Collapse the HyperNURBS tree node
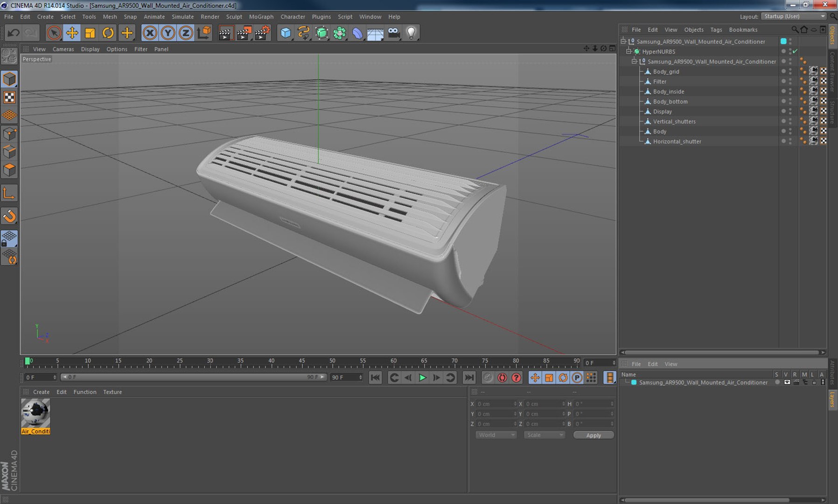This screenshot has width=838, height=504. (x=628, y=51)
